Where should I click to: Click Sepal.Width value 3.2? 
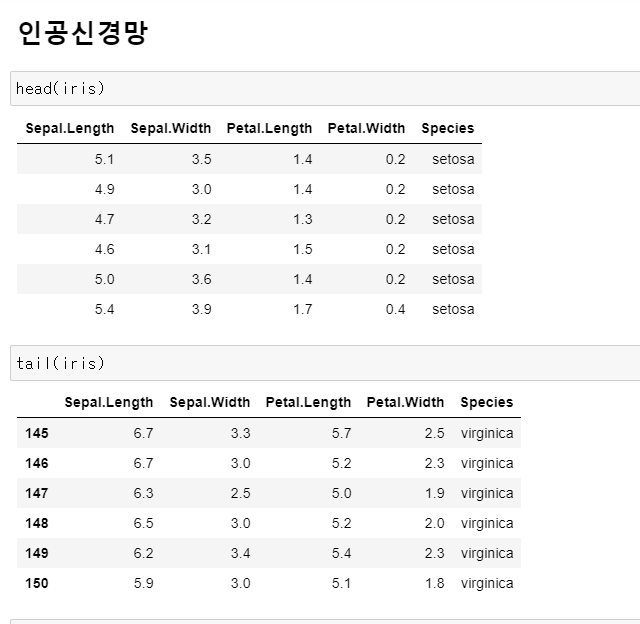tap(202, 219)
